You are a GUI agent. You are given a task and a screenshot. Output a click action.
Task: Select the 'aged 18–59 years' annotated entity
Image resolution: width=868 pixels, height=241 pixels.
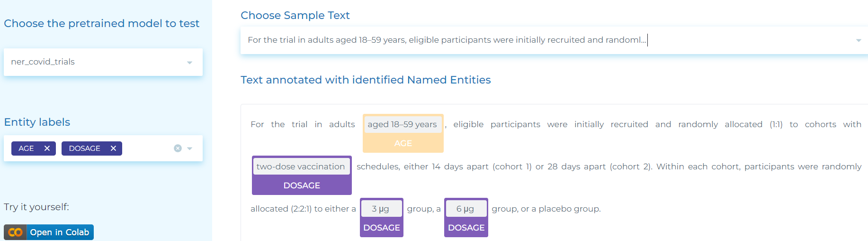(403, 124)
